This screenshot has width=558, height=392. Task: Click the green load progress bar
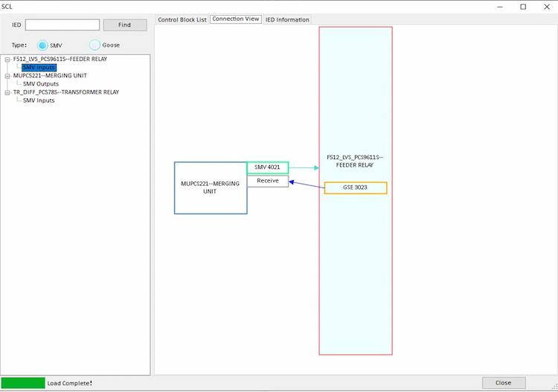(x=23, y=383)
